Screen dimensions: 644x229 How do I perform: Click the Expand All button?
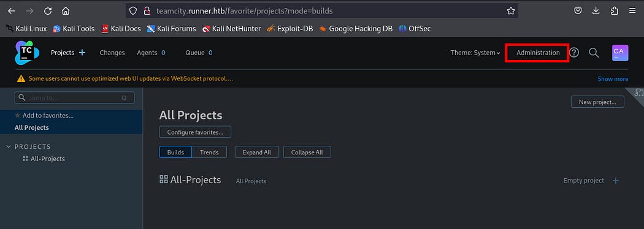coord(257,152)
